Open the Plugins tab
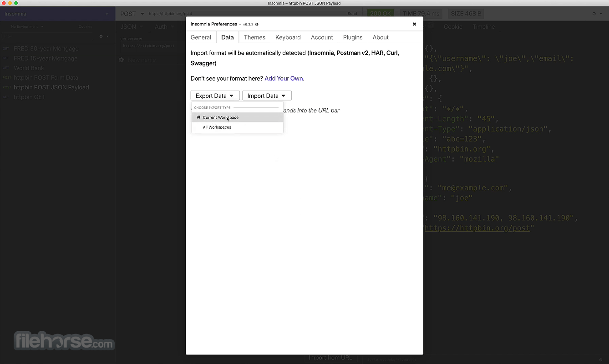 353,37
